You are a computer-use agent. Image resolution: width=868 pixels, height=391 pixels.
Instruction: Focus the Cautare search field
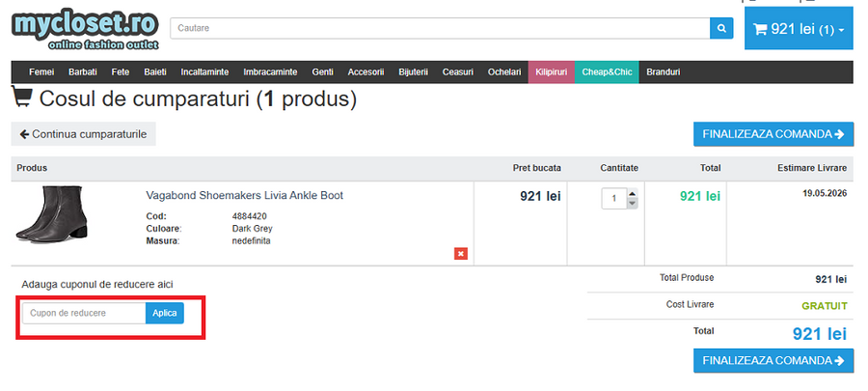coord(440,28)
